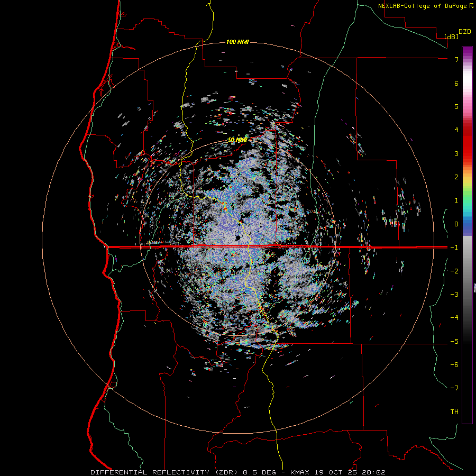The width and height of the screenshot is (476, 476).
Task: Click the [dB] unit label
Action: (452, 36)
